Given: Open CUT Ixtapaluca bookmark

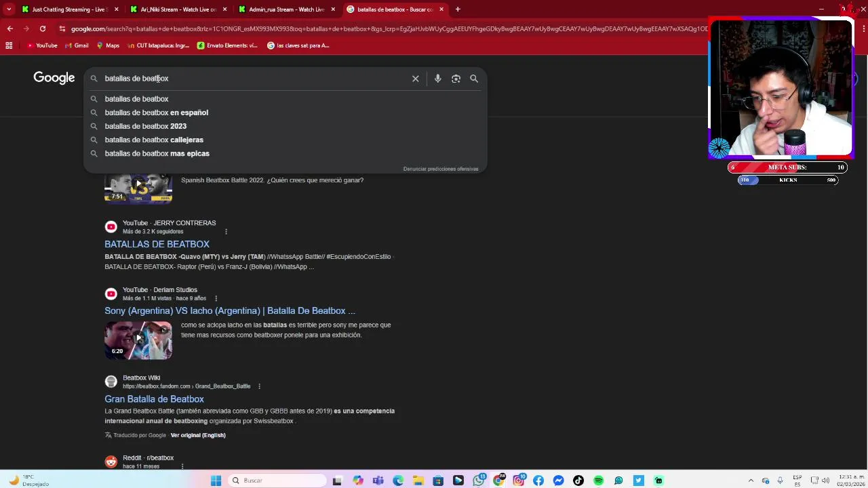Looking at the screenshot, I should click(x=158, y=45).
